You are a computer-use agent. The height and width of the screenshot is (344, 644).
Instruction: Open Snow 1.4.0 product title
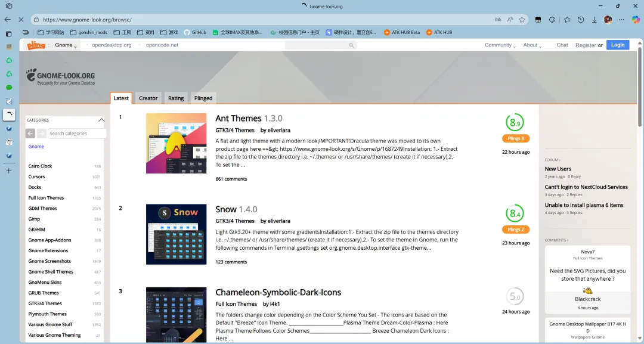pos(237,209)
